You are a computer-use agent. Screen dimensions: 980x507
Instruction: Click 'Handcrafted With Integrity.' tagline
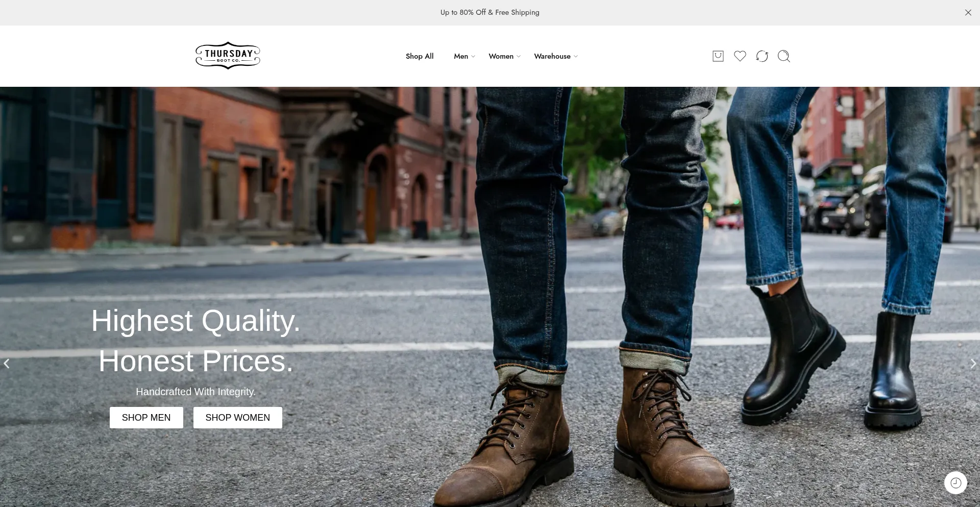coord(196,392)
